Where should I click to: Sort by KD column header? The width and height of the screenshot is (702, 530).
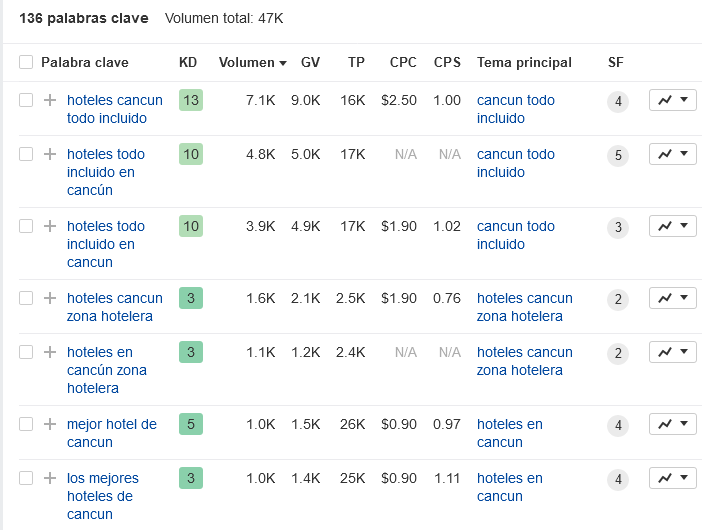(x=188, y=62)
